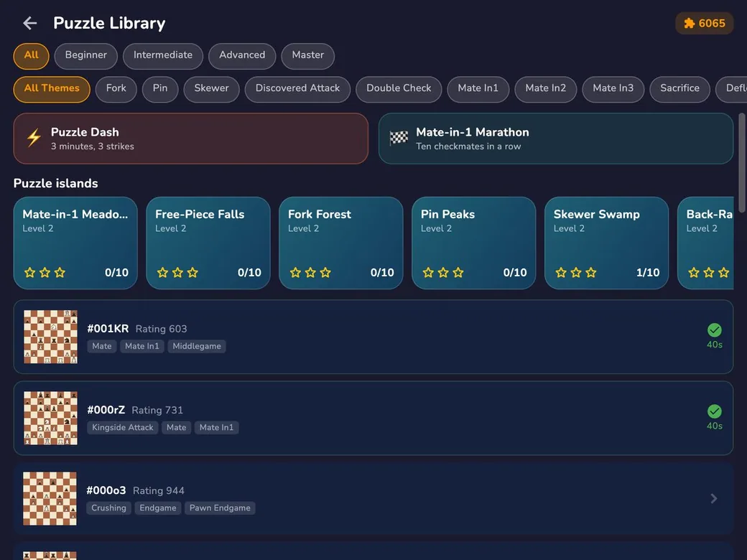Choose the Skewer theme chip
747x560 pixels.
(211, 89)
